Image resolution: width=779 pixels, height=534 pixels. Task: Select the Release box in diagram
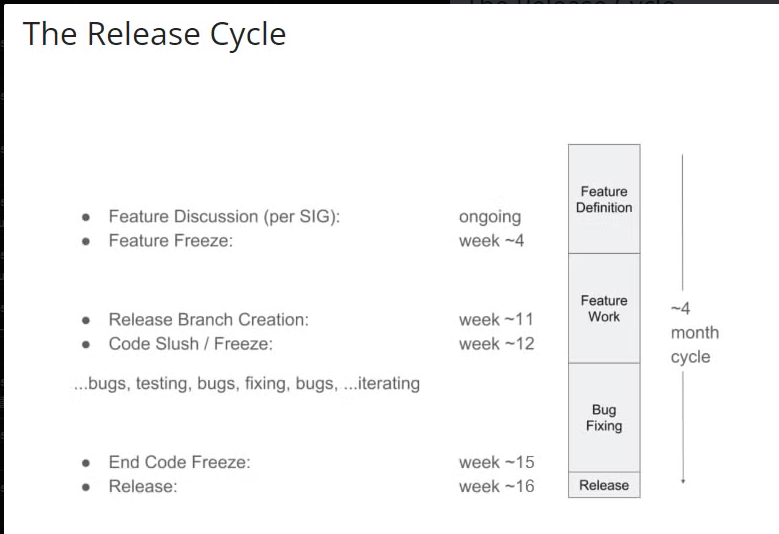point(604,485)
